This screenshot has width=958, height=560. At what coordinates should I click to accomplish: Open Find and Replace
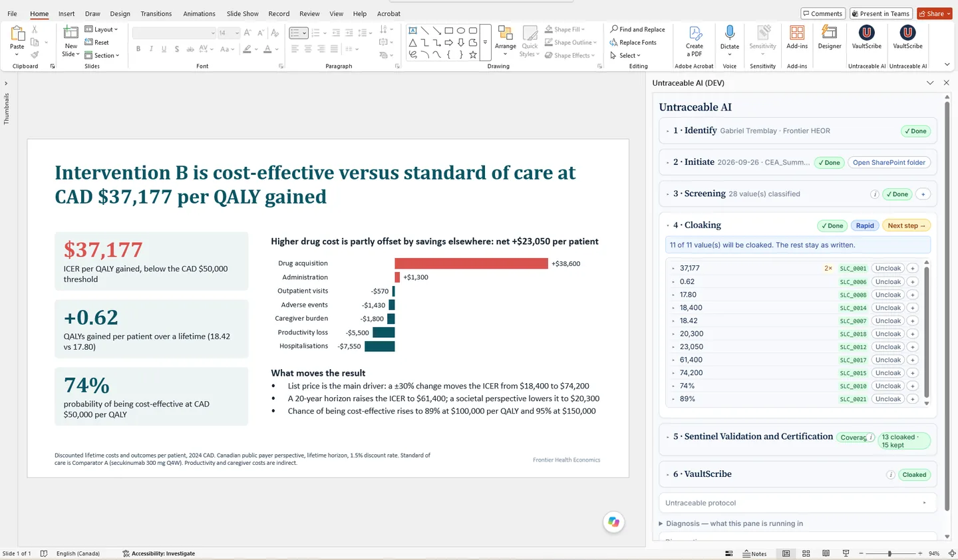(637, 29)
